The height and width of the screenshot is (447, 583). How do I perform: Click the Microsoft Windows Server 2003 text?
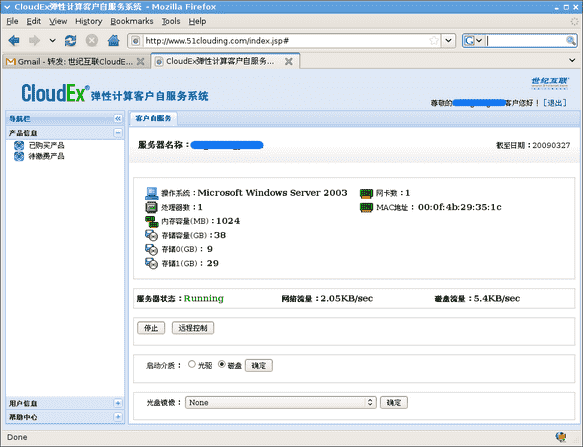(272, 193)
